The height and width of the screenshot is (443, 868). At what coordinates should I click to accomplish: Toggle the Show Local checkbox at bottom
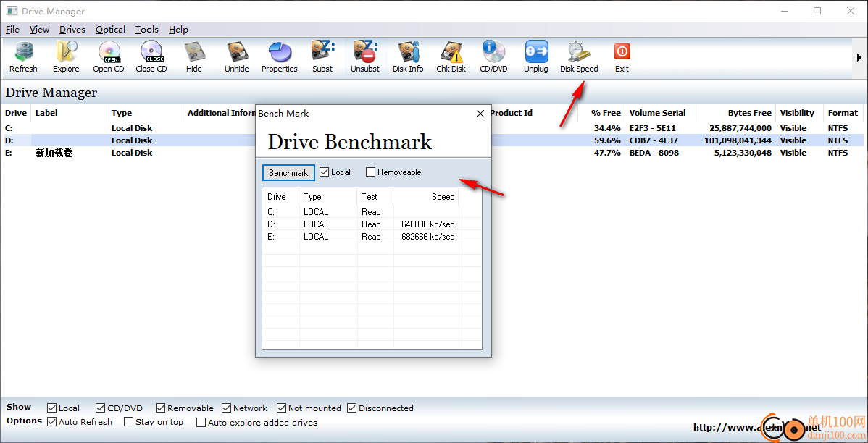[x=63, y=408]
